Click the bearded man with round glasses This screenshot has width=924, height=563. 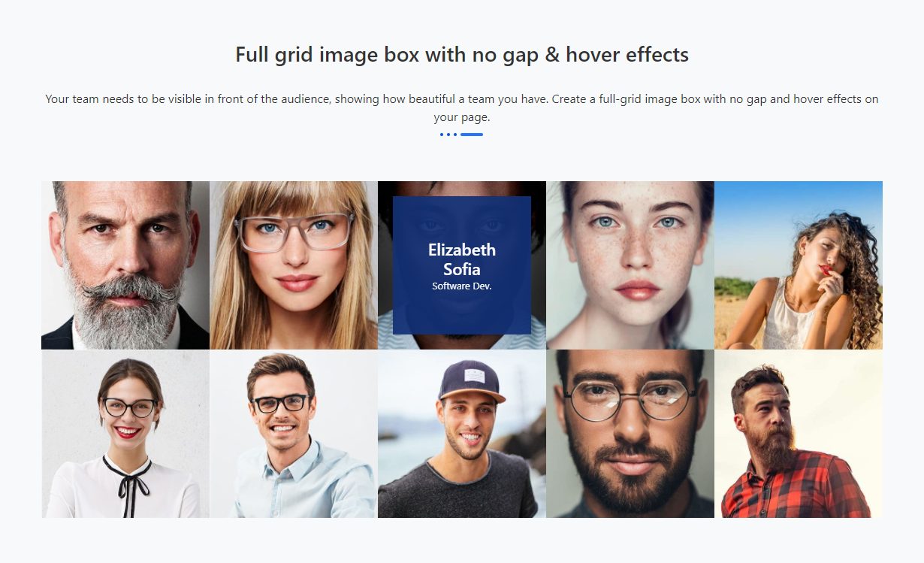[630, 434]
